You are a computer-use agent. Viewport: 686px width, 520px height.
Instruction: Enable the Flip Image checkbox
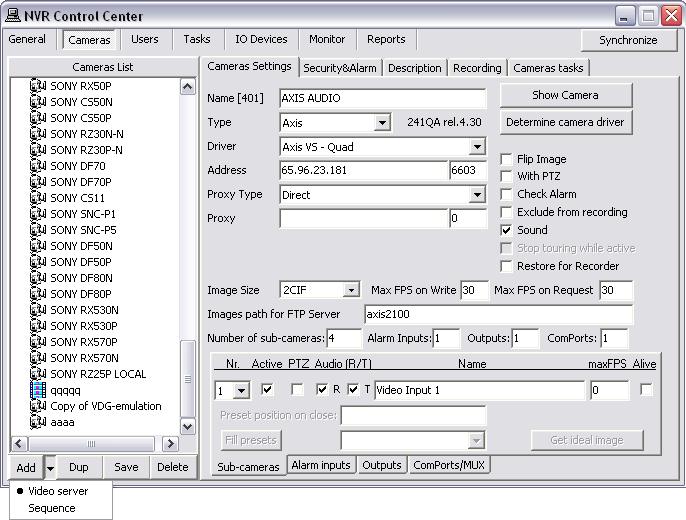[x=507, y=159]
